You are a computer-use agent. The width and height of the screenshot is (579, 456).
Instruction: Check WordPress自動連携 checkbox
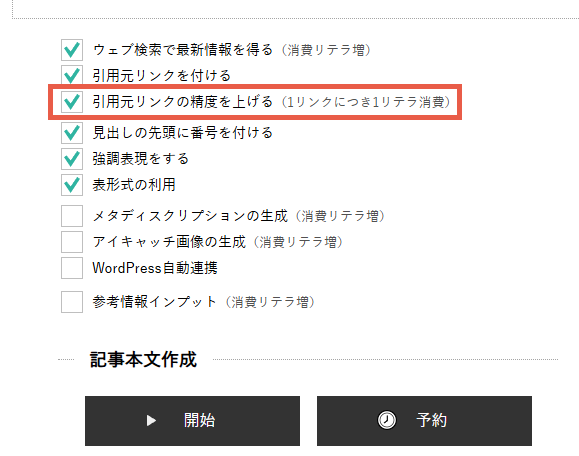pos(72,268)
